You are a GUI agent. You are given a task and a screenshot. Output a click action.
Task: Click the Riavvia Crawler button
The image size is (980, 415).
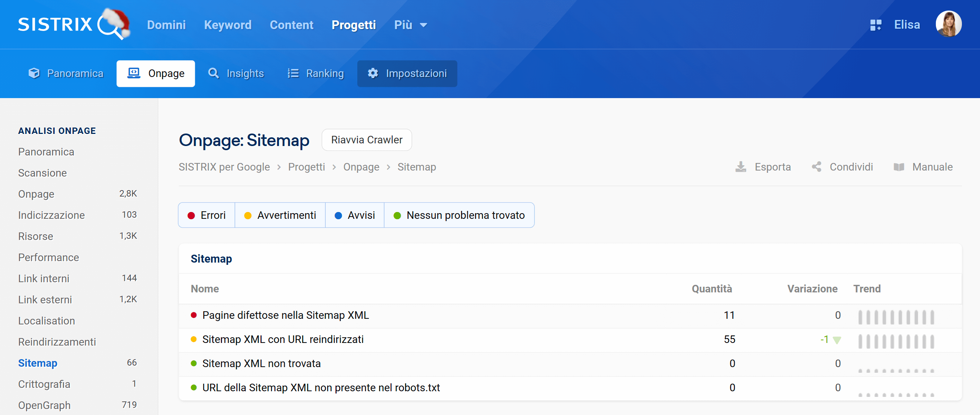click(x=366, y=140)
